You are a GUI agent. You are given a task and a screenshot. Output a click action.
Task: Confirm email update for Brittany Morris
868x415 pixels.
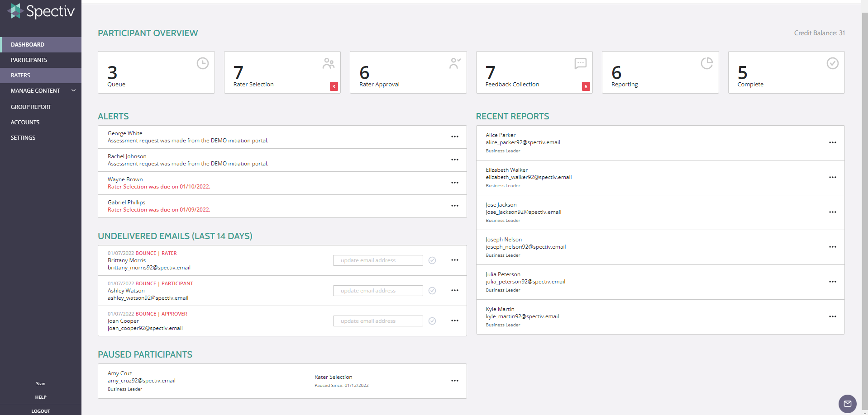(432, 260)
